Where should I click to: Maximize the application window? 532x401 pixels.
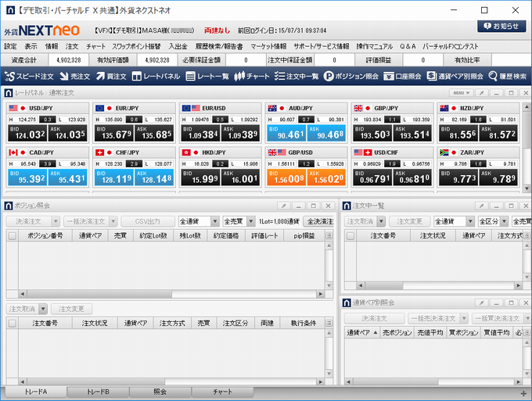pyautogui.click(x=484, y=10)
